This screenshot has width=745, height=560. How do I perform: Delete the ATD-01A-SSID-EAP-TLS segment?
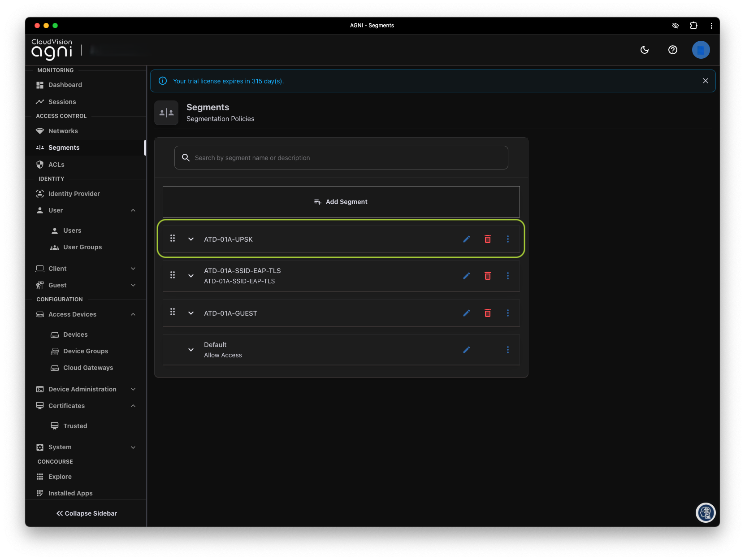tap(487, 276)
